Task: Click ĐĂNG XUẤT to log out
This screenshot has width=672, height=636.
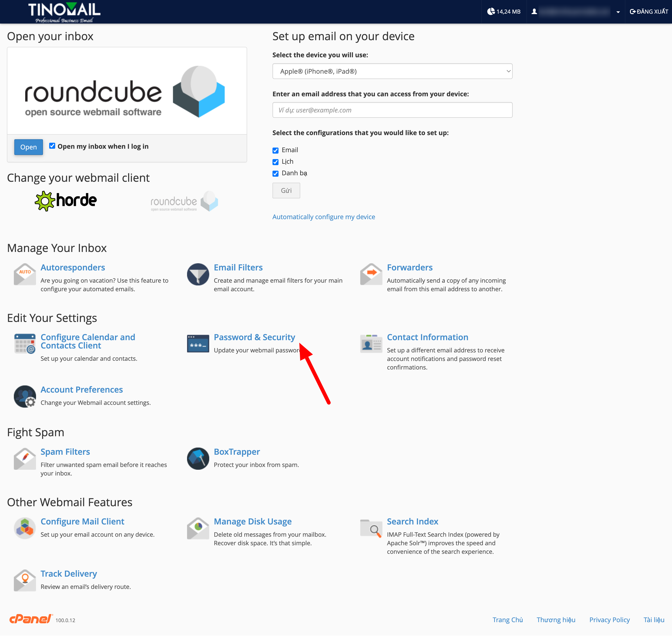Action: [649, 12]
